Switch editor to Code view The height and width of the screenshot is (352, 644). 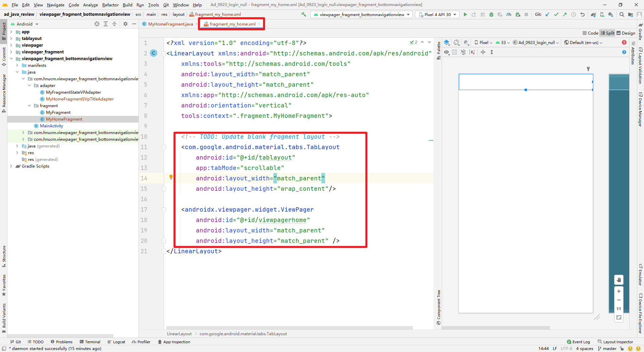pyautogui.click(x=590, y=33)
